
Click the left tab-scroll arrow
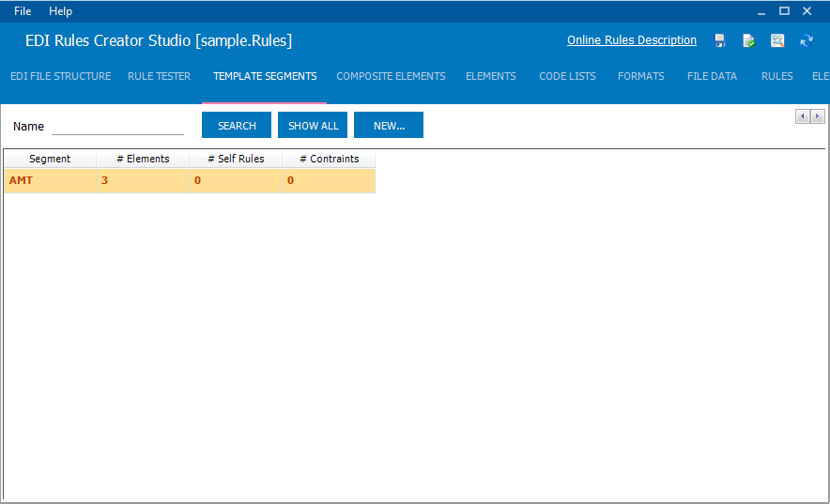pos(803,116)
